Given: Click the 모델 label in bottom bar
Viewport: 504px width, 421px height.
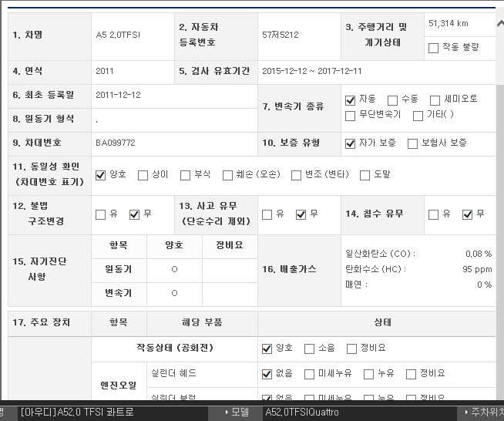Looking at the screenshot, I should click(x=240, y=413).
